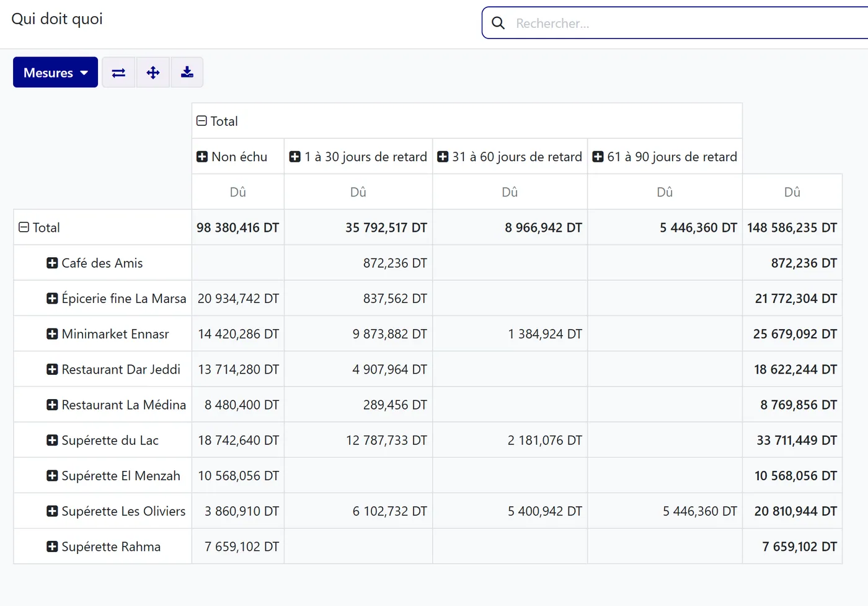868x606 pixels.
Task: Click Minimarket Ennasr cell 14 420,286 DT
Action: point(238,334)
